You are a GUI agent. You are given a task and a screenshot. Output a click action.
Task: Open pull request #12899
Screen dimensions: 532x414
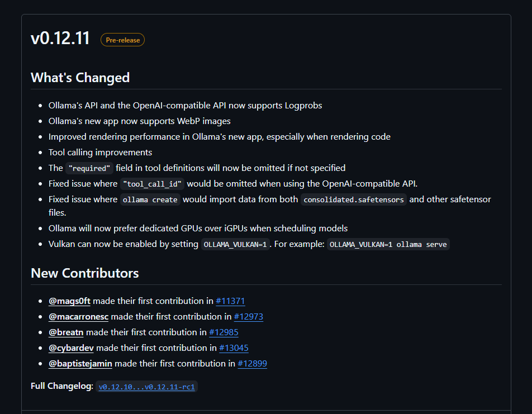[252, 364]
